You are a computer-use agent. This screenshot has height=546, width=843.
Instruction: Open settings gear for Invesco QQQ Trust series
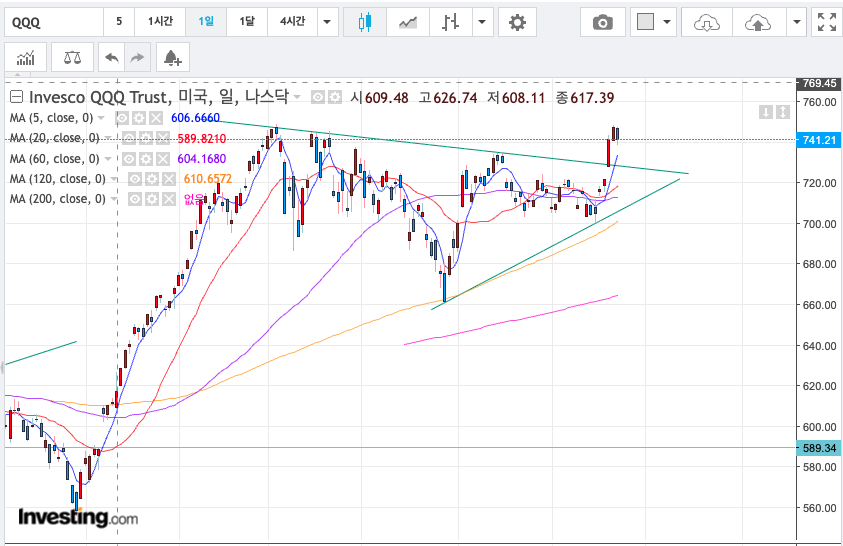(335, 97)
